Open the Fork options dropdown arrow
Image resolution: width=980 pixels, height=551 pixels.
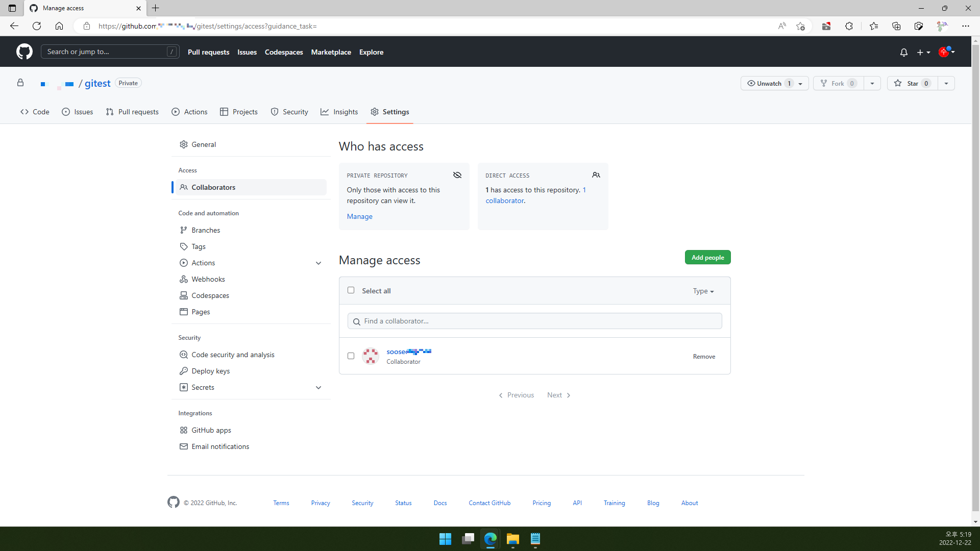872,84
